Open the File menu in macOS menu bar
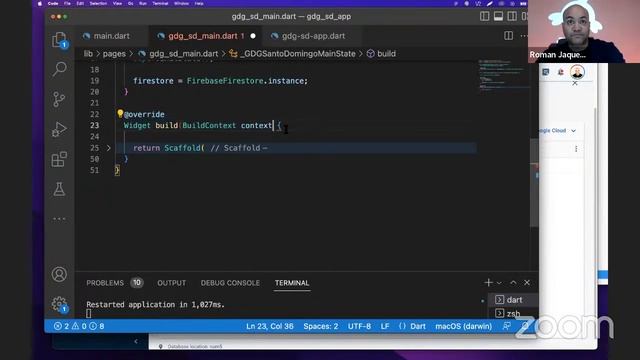This screenshot has height=360, width=640. pyautogui.click(x=67, y=4)
